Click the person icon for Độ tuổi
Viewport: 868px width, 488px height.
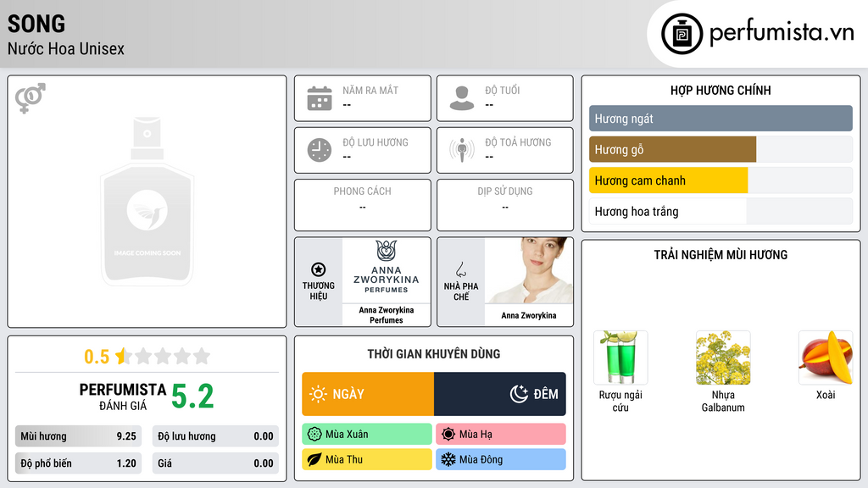(462, 98)
